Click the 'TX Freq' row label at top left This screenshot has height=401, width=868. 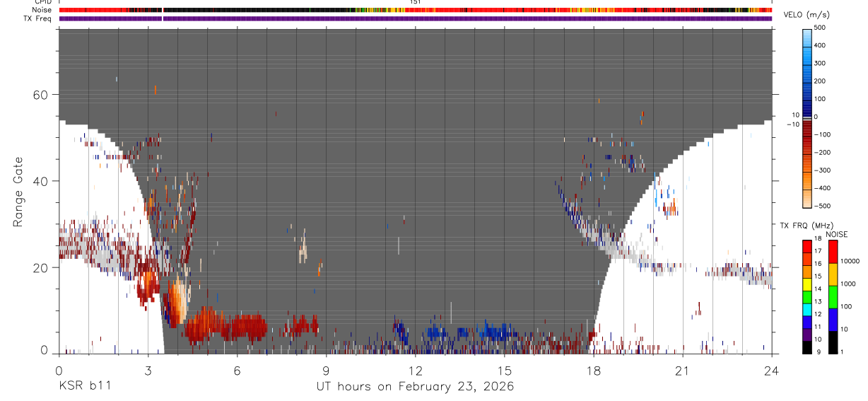[38, 18]
